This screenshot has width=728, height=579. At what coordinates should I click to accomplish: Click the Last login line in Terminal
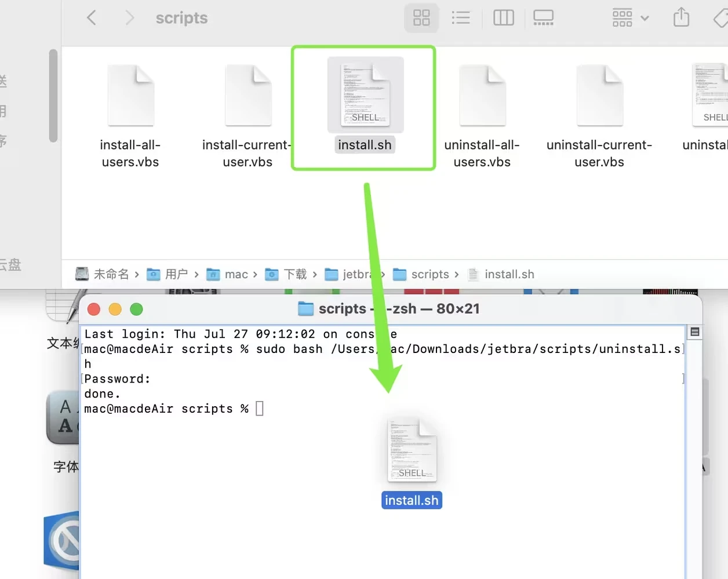241,334
